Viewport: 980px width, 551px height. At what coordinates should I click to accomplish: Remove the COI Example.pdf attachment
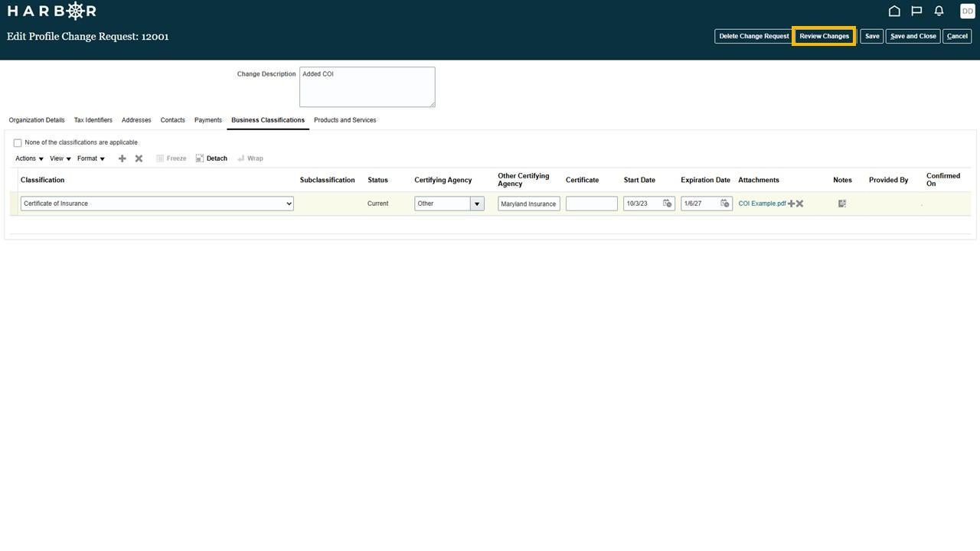(x=799, y=204)
